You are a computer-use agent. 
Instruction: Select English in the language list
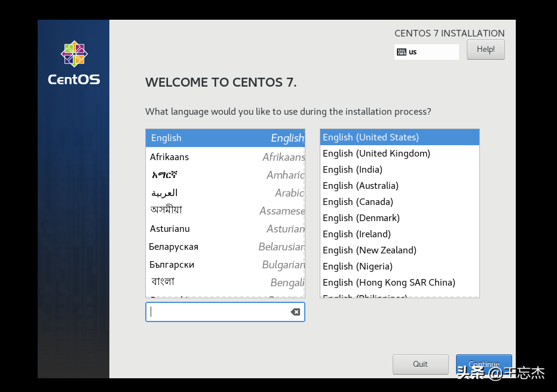pos(225,138)
